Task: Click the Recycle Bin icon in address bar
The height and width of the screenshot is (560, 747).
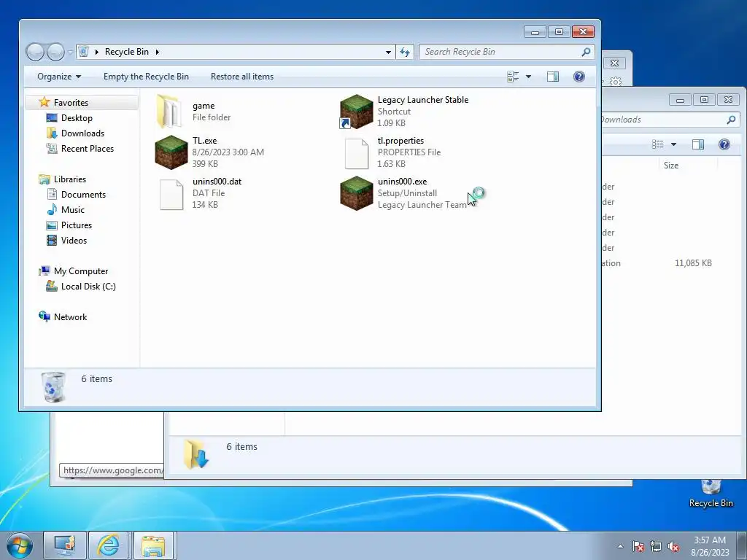Action: pos(83,52)
